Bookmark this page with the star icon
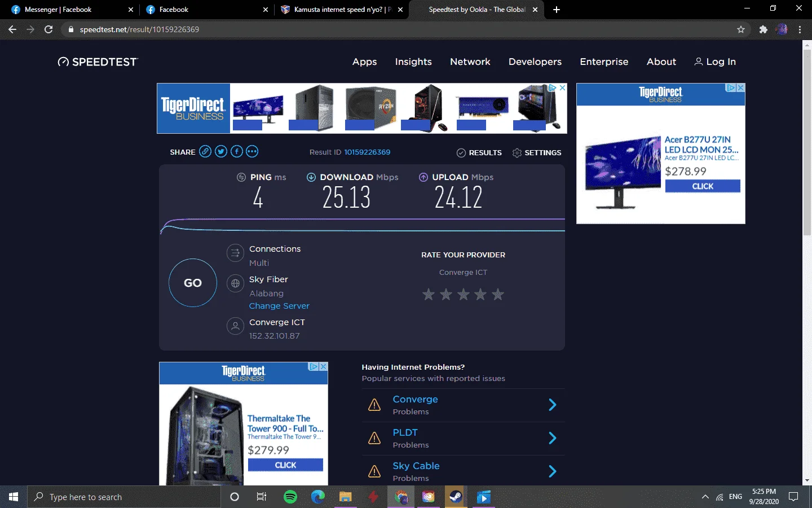Image resolution: width=812 pixels, height=508 pixels. (741, 29)
